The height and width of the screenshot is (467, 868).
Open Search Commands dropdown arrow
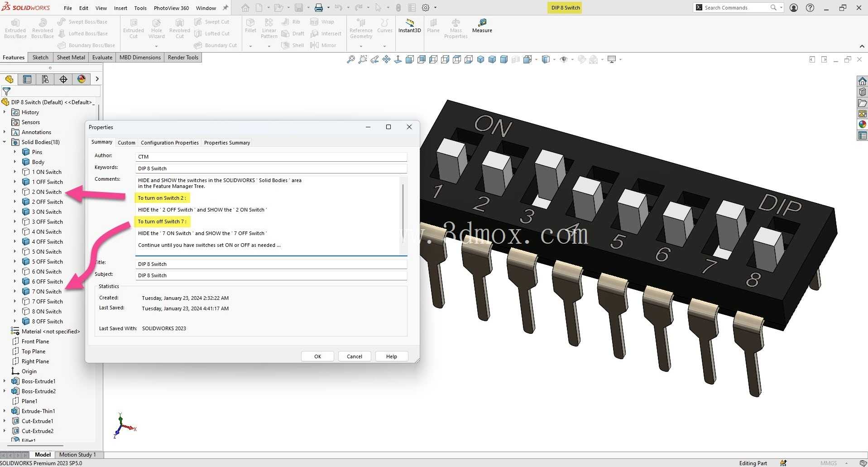click(781, 8)
